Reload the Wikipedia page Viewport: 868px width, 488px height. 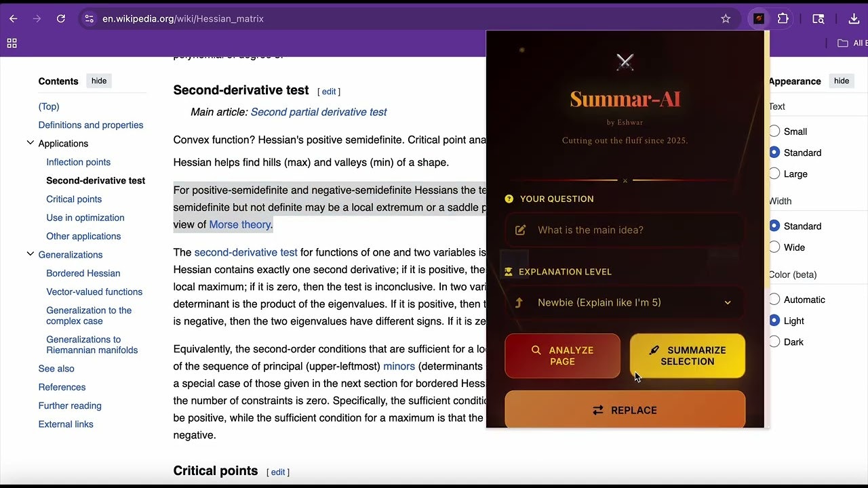click(x=61, y=18)
